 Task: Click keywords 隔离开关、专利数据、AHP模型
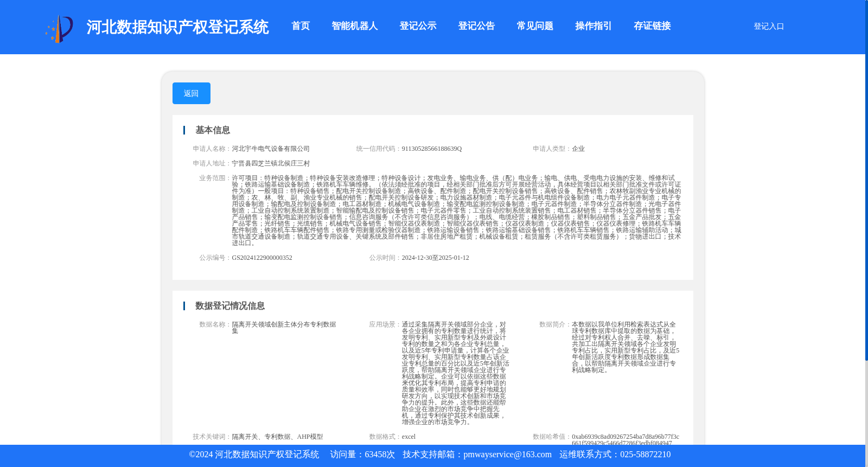[277, 437]
